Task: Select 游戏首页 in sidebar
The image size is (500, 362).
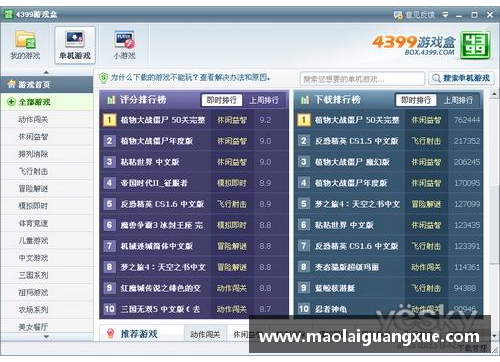Action: click(x=47, y=84)
